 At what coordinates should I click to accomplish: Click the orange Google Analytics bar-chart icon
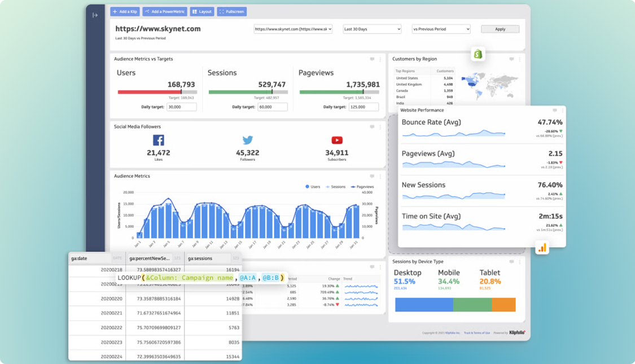pos(542,247)
